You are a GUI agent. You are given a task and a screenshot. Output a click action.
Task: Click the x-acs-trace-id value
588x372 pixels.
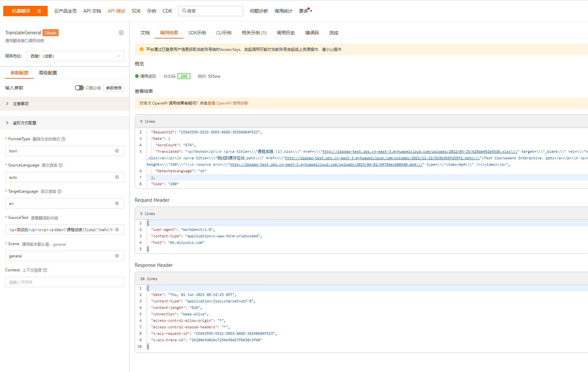226,340
